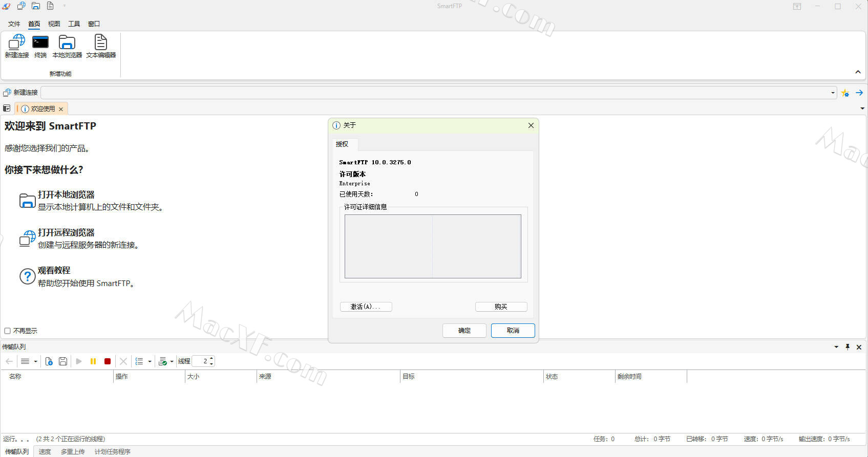The width and height of the screenshot is (868, 457).
Task: Click the remove item X icon in queue toolbar
Action: [x=123, y=361]
